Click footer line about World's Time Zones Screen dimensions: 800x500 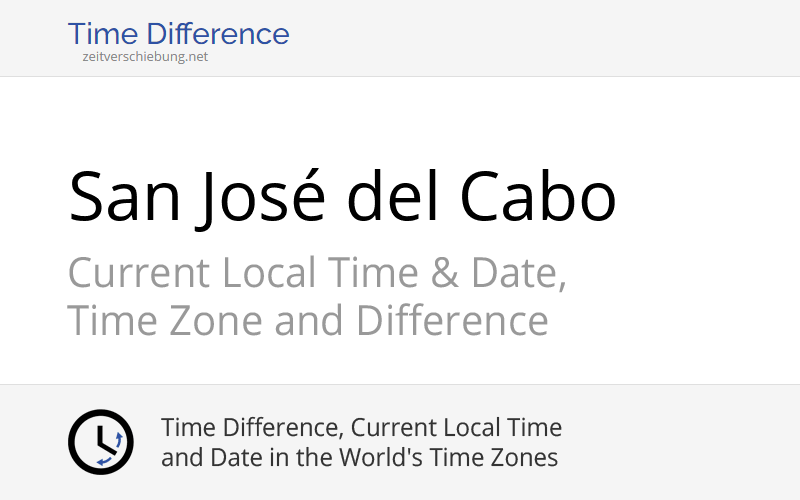(359, 457)
